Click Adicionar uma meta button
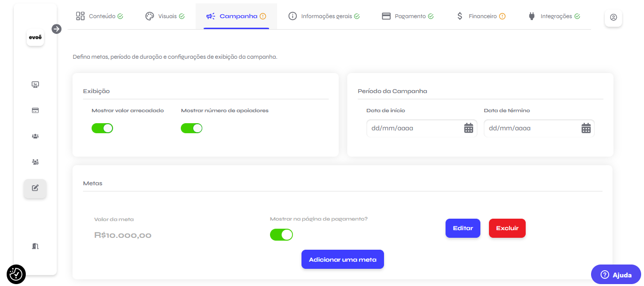Viewport: 644px width, 286px height. click(x=343, y=259)
